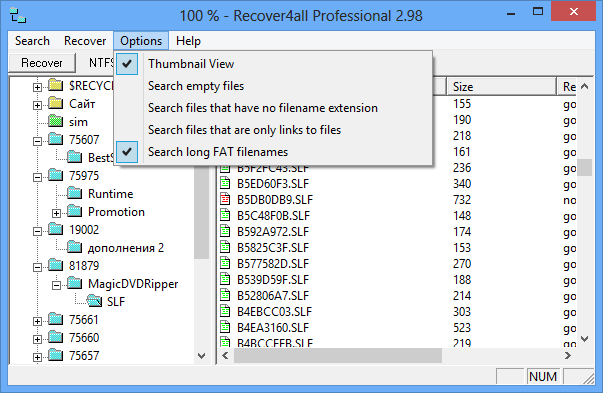Viewport: 603px width, 393px height.
Task: Collapse the 75975 folder node
Action: pos(37,177)
